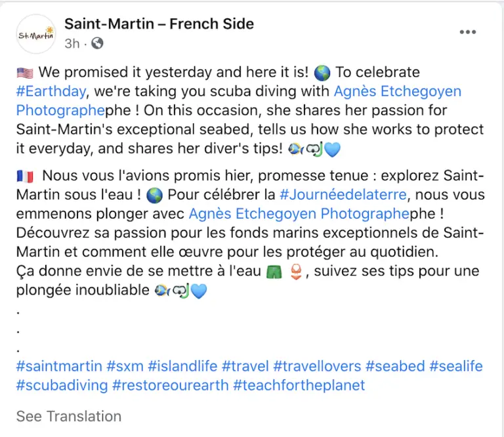Click the 3h post timestamp

pyautogui.click(x=72, y=43)
